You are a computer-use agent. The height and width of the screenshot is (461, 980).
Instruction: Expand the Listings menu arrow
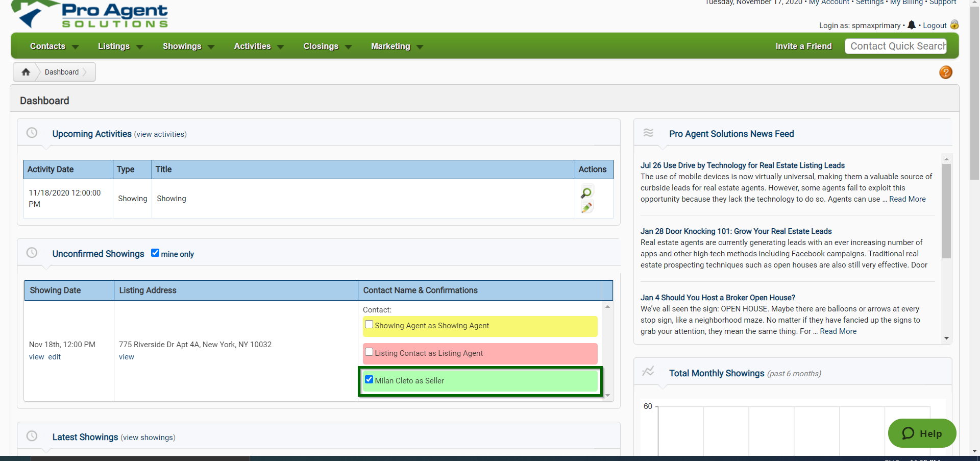click(x=140, y=47)
